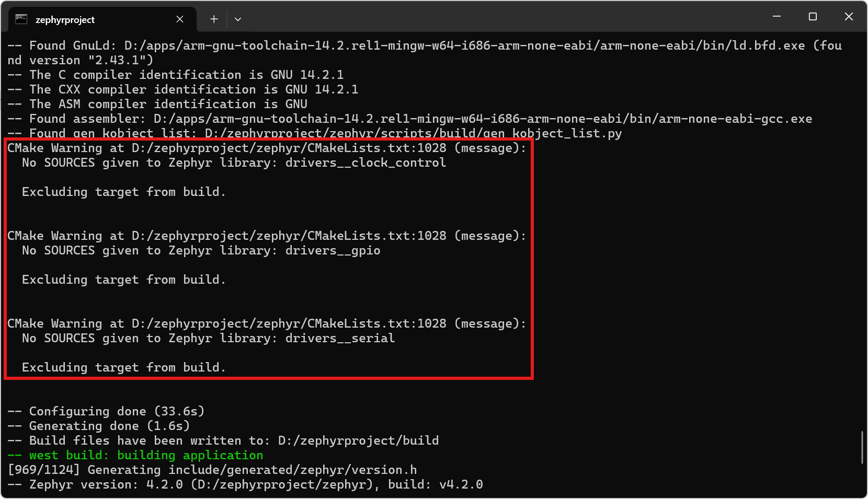
Task: Close the zephyrproject tab
Action: click(x=180, y=19)
